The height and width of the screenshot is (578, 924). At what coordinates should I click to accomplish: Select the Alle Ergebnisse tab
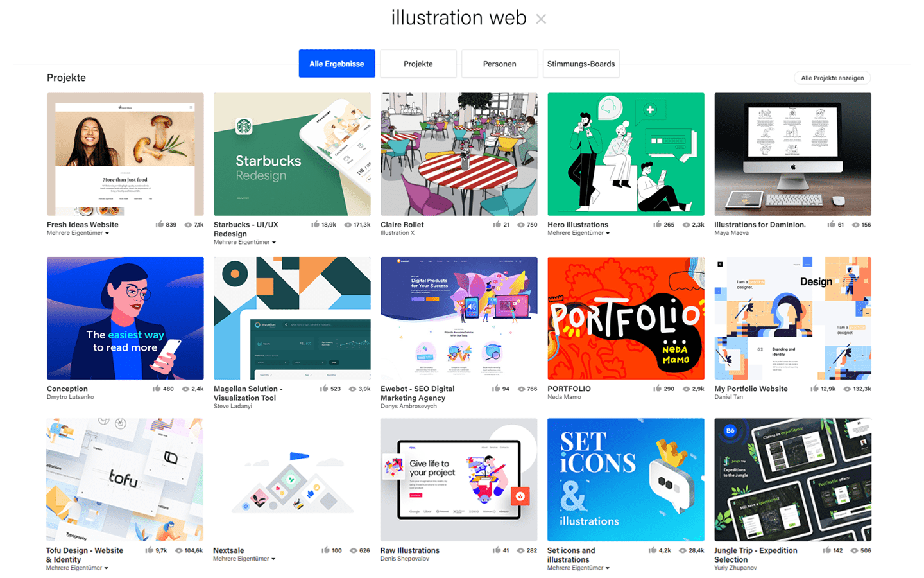(x=337, y=64)
